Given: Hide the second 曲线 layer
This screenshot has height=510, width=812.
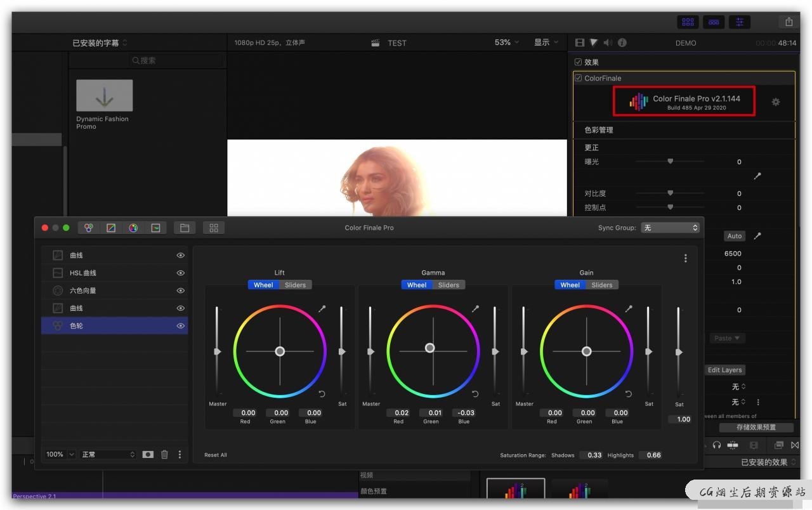Looking at the screenshot, I should [181, 308].
